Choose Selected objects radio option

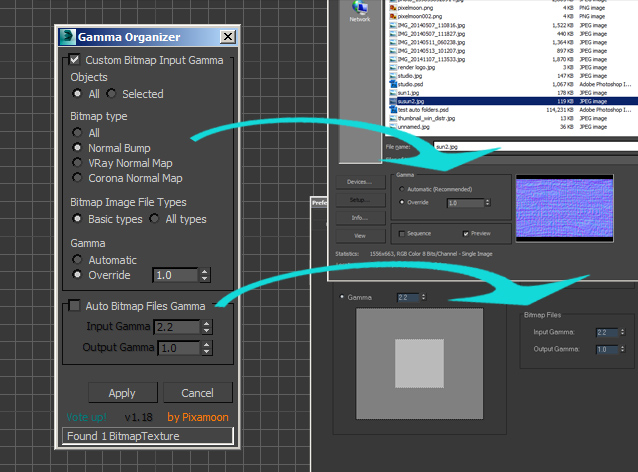[112, 94]
